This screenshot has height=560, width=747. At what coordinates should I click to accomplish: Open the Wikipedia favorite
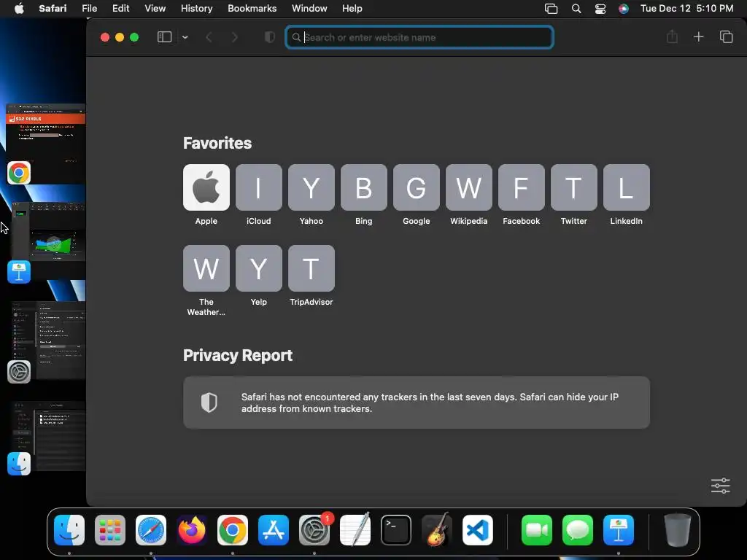pyautogui.click(x=469, y=187)
